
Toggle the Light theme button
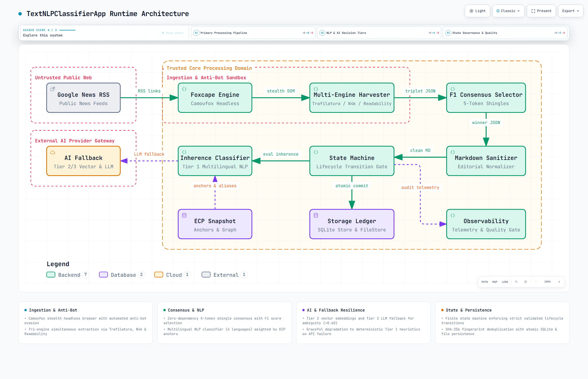[477, 11]
